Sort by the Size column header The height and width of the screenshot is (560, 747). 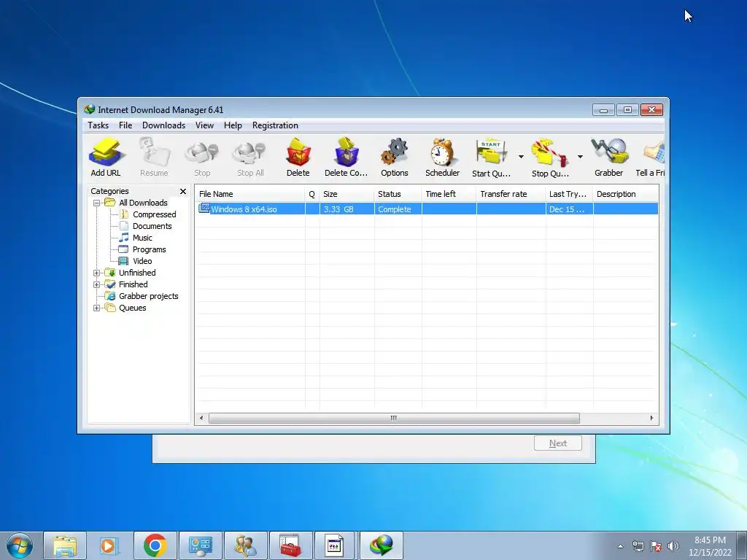pyautogui.click(x=347, y=194)
